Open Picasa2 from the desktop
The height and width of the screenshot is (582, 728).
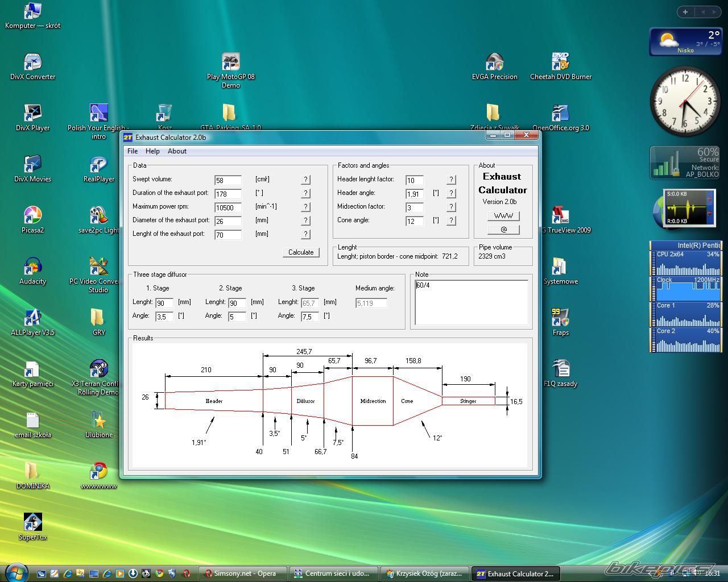pyautogui.click(x=32, y=221)
